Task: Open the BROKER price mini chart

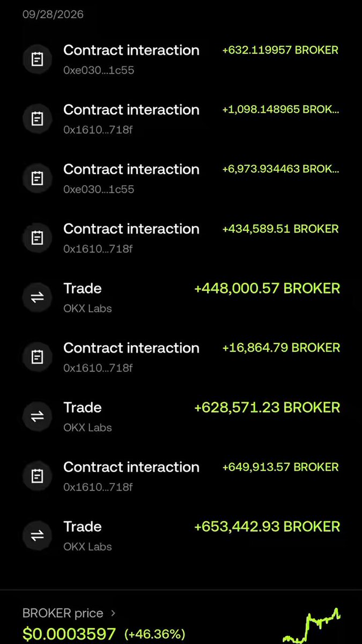Action: coord(312,625)
